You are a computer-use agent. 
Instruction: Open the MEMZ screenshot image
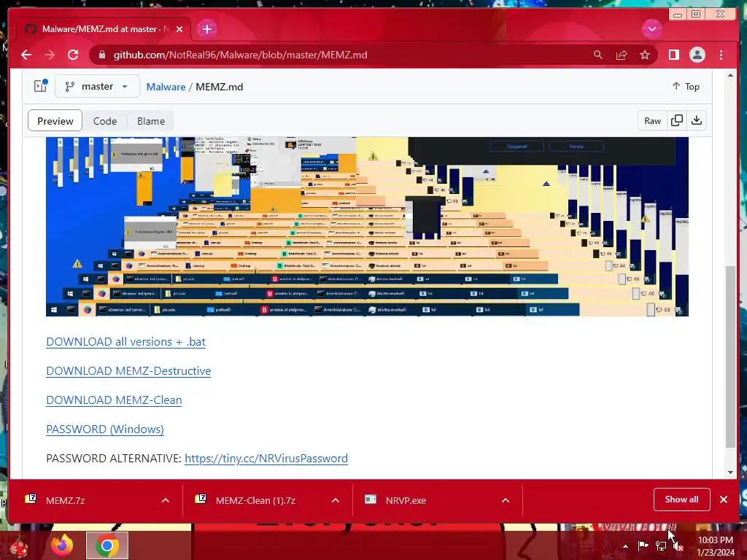[367, 227]
